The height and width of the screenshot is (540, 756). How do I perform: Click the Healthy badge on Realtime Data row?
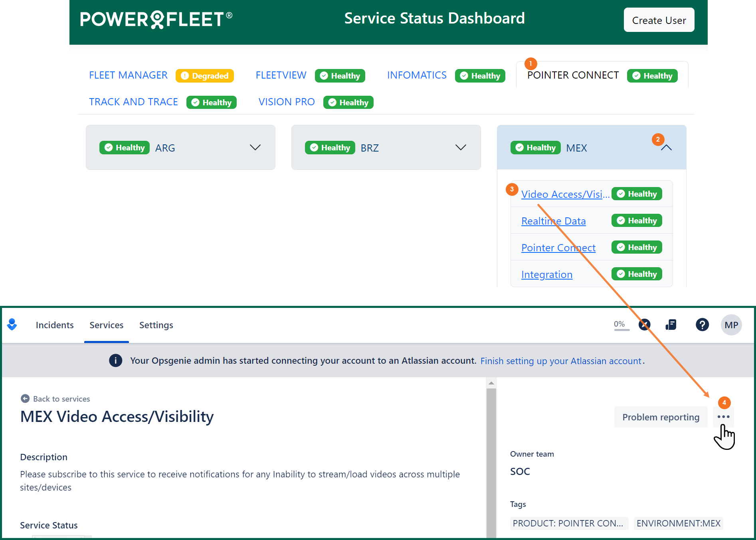(x=637, y=221)
